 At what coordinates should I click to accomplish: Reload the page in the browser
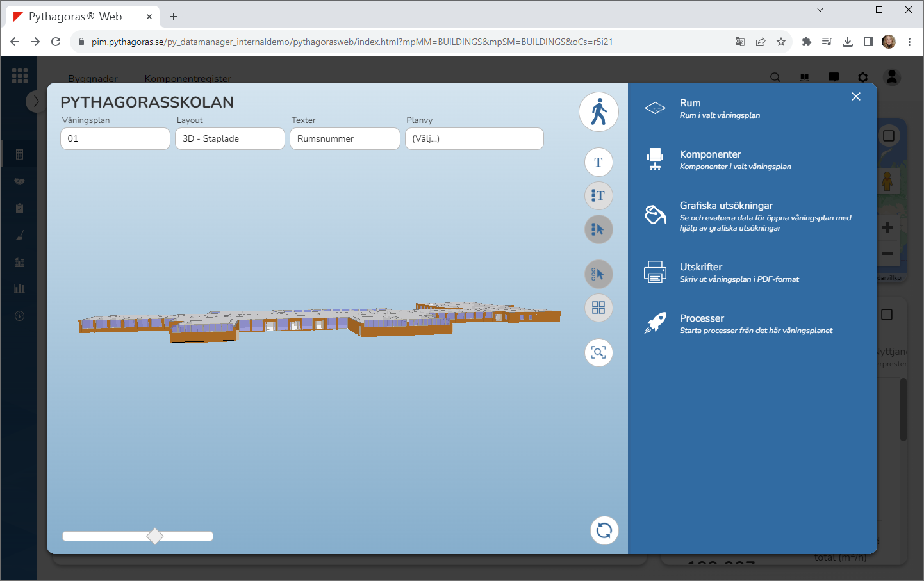56,42
